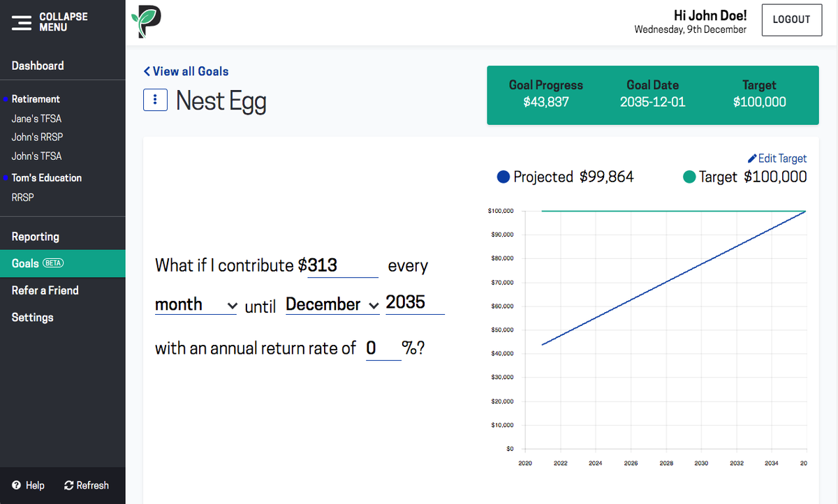
Task: Open the month frequency dropdown
Action: pyautogui.click(x=196, y=305)
